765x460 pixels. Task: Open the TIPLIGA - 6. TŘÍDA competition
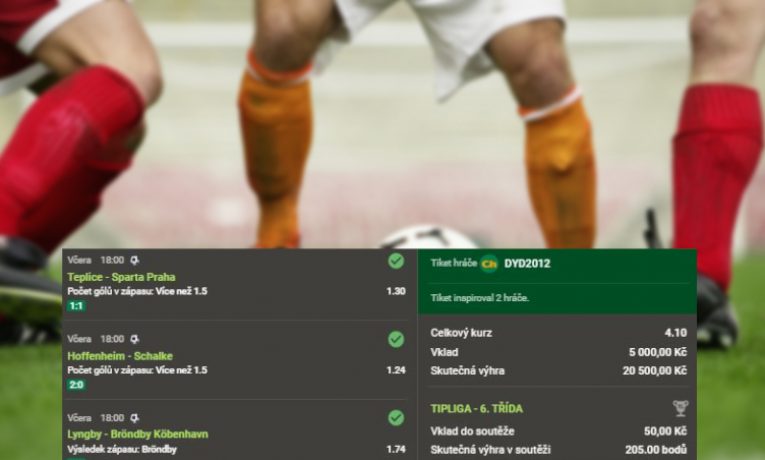point(477,409)
